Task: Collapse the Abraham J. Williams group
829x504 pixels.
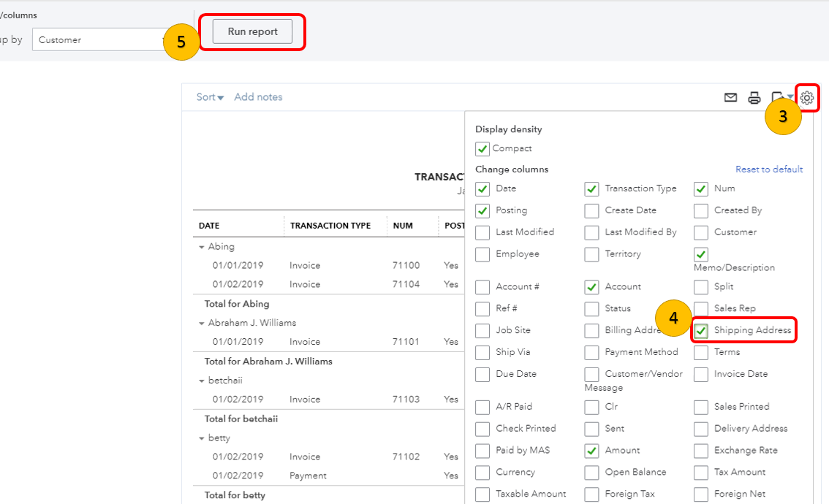Action: pos(202,323)
